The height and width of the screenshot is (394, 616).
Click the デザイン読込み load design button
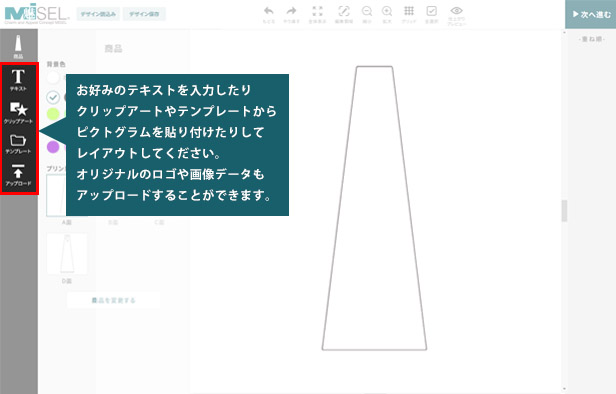(98, 14)
